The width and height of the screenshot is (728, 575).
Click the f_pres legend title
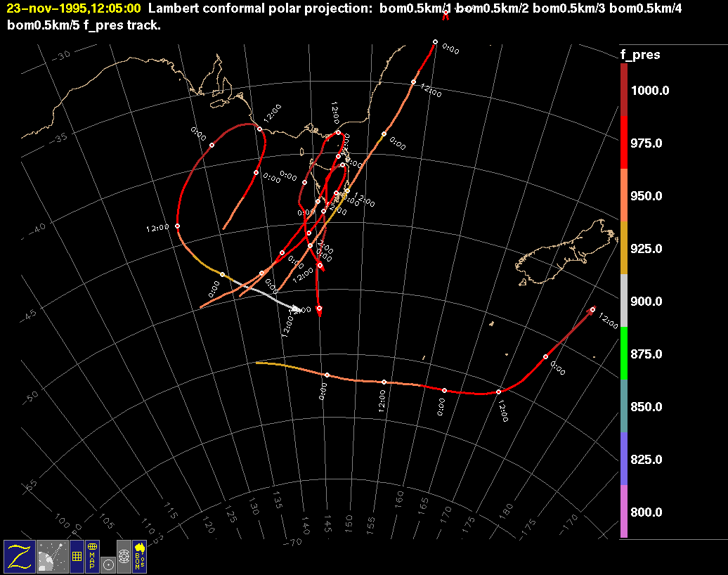coord(639,55)
